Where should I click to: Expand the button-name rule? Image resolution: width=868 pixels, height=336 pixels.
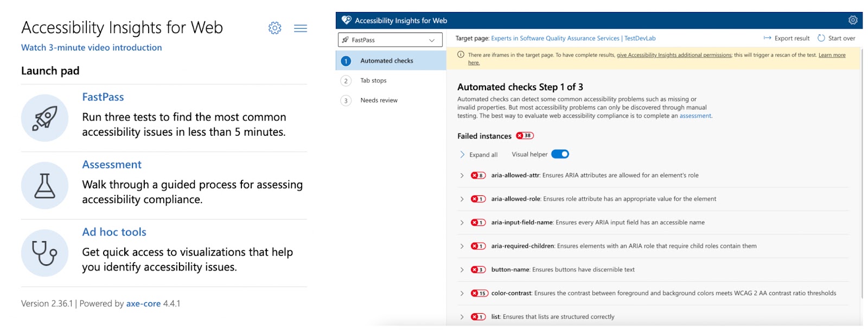462,270
